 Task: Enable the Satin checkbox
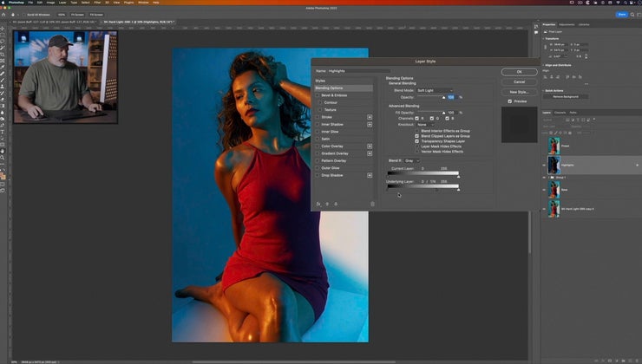pyautogui.click(x=318, y=139)
